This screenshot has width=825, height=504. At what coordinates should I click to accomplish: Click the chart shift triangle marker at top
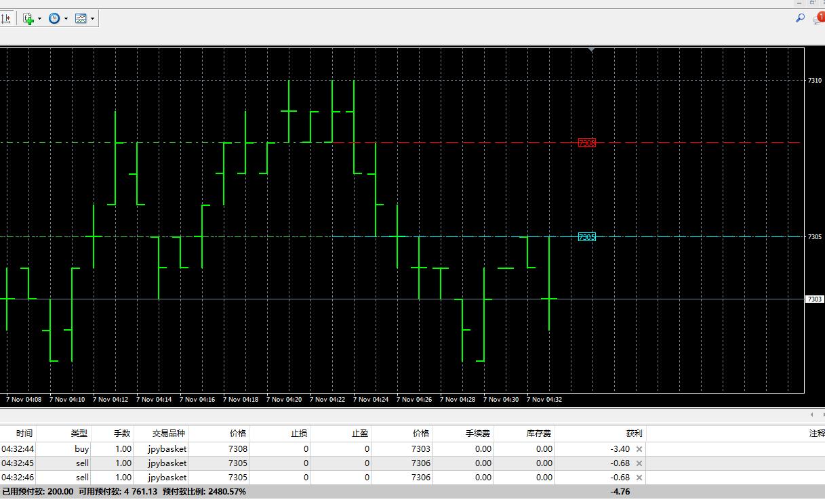pyautogui.click(x=592, y=49)
